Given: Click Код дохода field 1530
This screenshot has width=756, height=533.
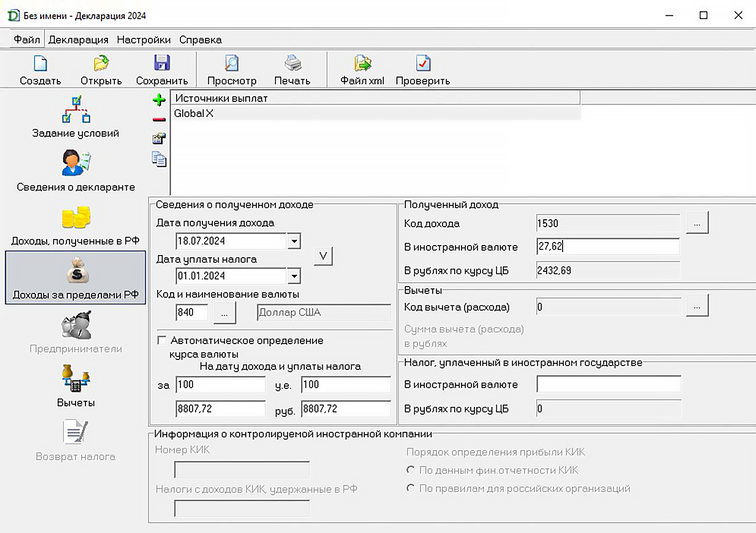Looking at the screenshot, I should pos(608,223).
